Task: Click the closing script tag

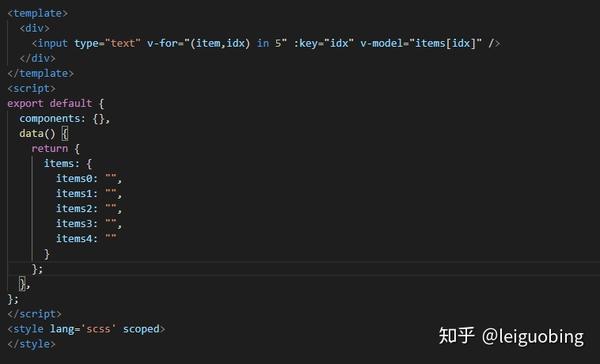Action: point(34,314)
